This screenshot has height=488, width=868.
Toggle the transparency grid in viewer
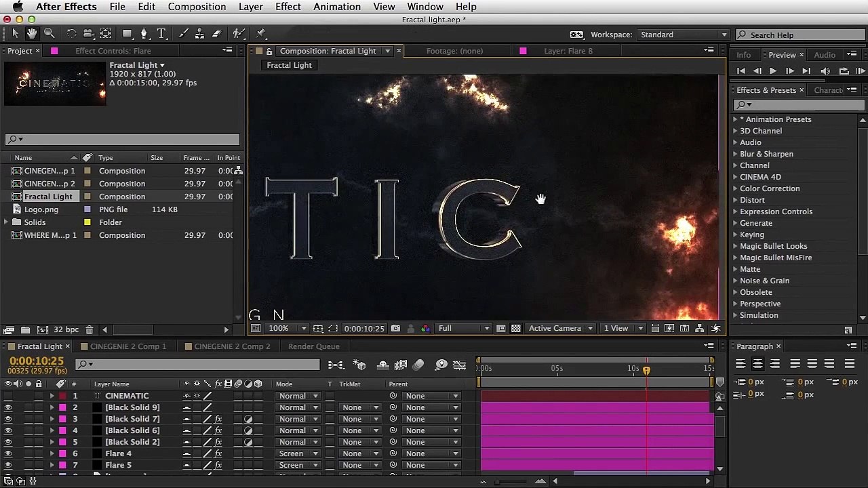[516, 329]
